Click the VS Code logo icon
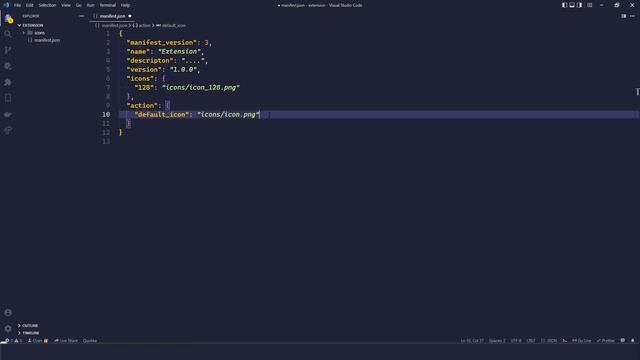Viewport: 640px width, 360px height. (x=6, y=5)
